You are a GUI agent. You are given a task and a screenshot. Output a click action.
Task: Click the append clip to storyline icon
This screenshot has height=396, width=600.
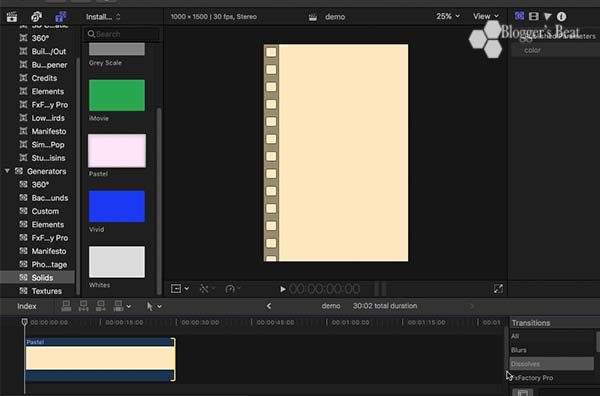pos(101,306)
